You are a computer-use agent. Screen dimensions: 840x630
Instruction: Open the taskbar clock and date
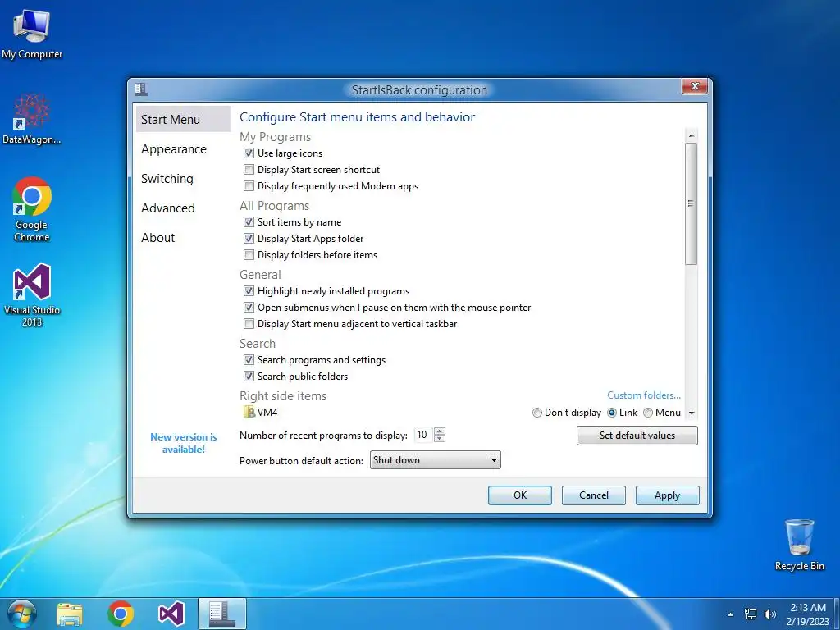pyautogui.click(x=807, y=614)
